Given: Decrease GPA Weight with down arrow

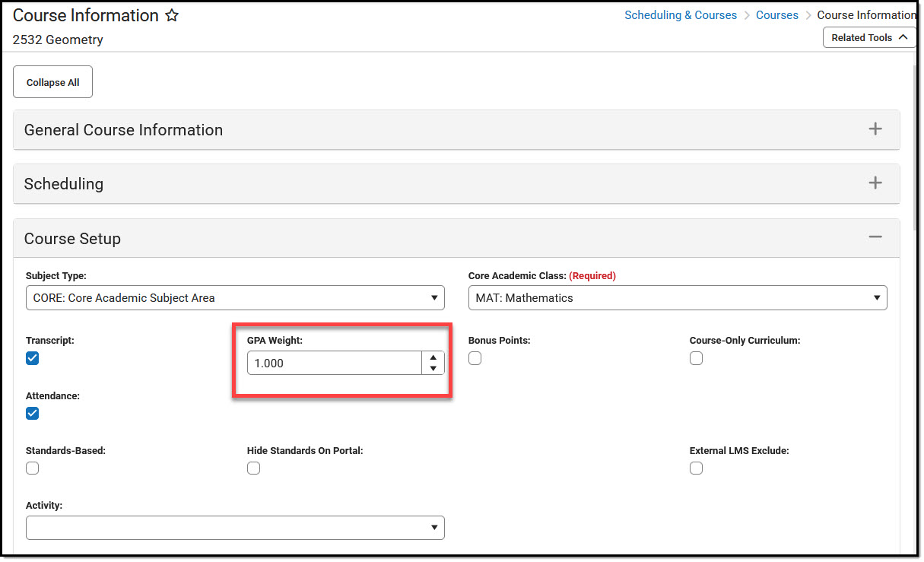Looking at the screenshot, I should click(x=433, y=369).
